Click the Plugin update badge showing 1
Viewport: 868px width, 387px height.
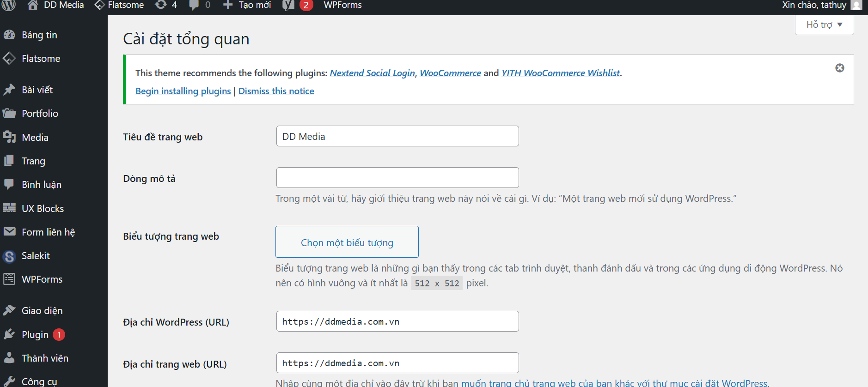click(59, 334)
